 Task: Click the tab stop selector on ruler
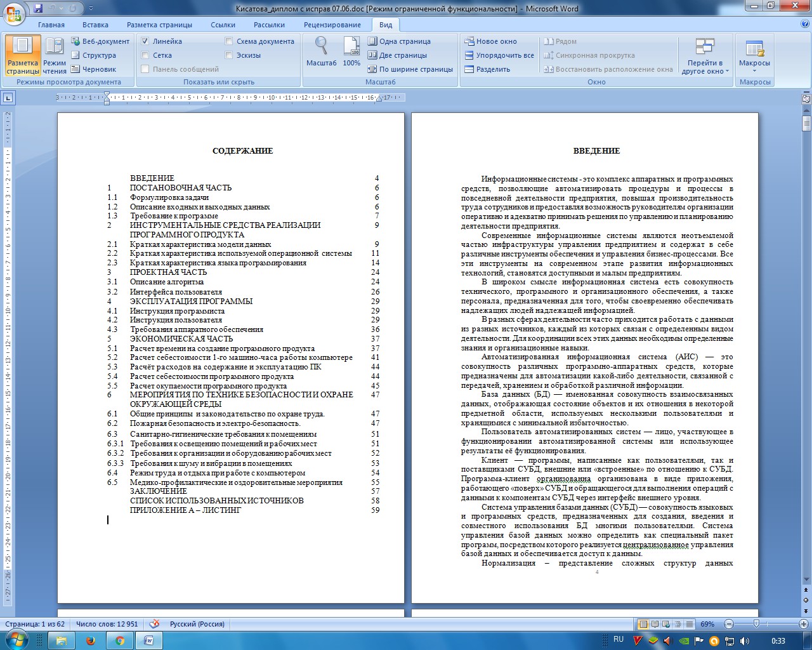pyautogui.click(x=8, y=98)
